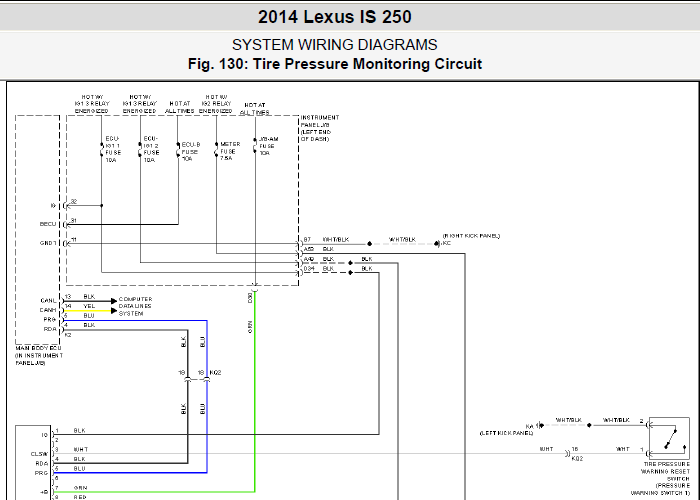Click the CANH terminal label

coord(48,310)
